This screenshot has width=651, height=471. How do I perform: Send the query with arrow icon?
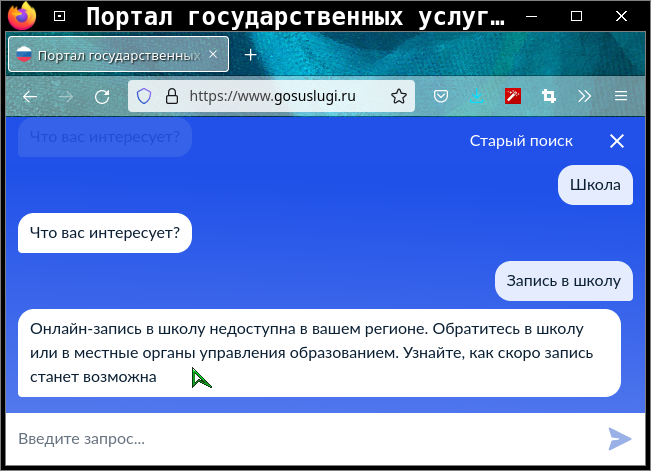(x=620, y=439)
